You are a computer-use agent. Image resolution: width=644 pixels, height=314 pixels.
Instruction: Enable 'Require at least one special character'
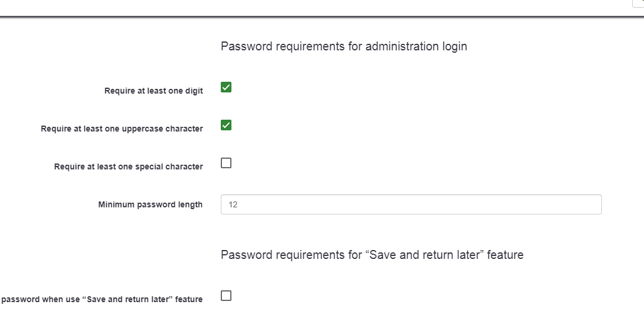click(226, 164)
